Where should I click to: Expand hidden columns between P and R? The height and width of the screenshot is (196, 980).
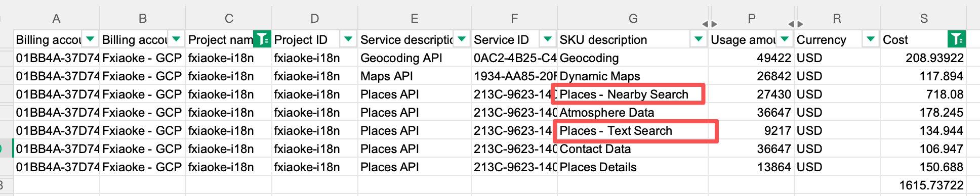click(x=795, y=24)
